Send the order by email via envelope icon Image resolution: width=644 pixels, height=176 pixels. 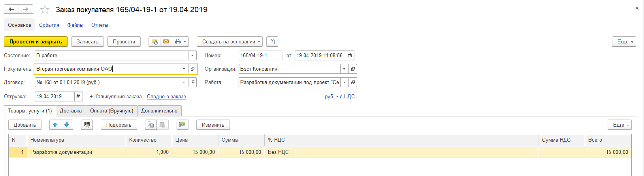point(166,41)
